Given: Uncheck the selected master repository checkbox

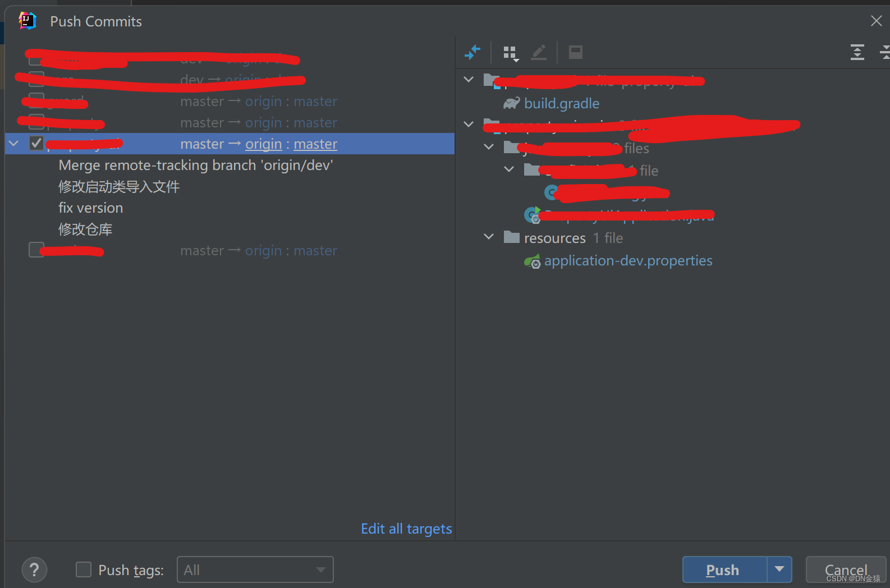Looking at the screenshot, I should (x=36, y=144).
